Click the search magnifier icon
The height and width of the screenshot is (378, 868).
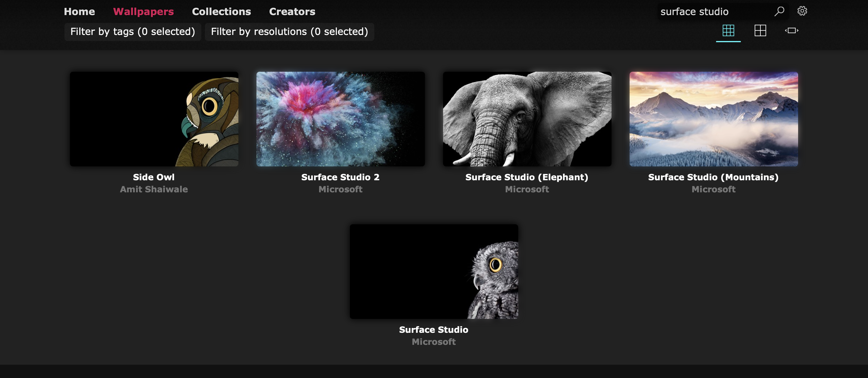pos(779,11)
